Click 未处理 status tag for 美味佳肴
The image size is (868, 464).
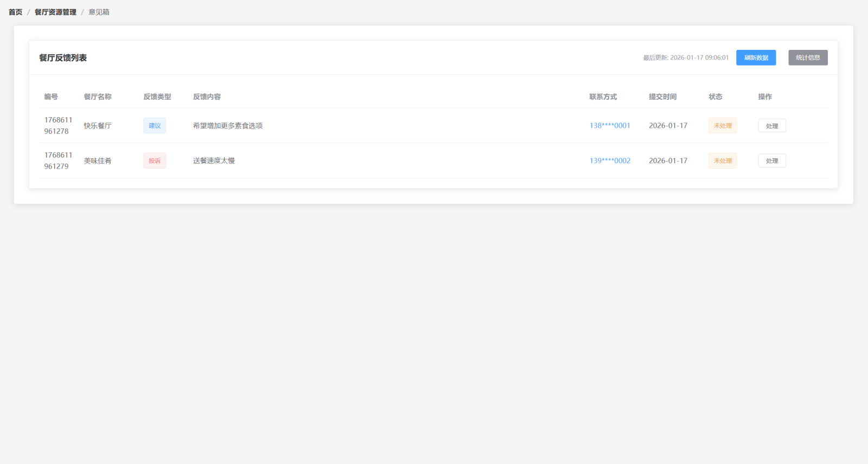[x=723, y=161]
